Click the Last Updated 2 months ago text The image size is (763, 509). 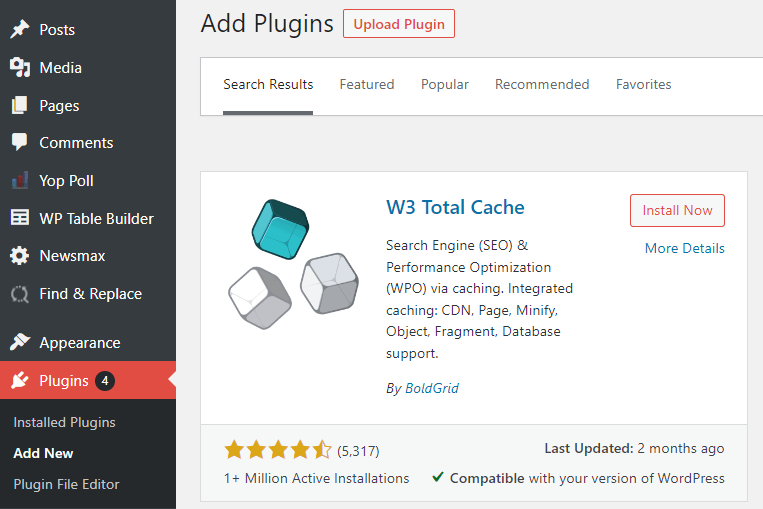tap(634, 448)
